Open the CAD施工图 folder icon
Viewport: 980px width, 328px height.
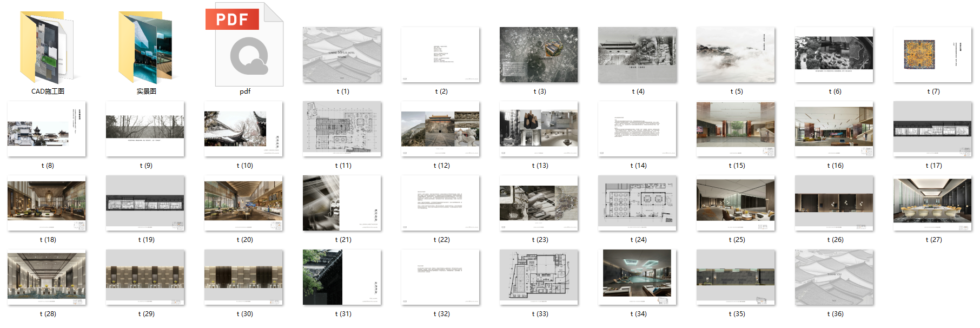[x=47, y=48]
